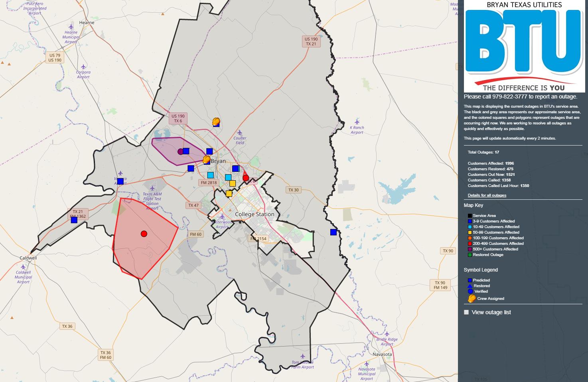Select the red circle beside TX 6 label

tap(246, 178)
